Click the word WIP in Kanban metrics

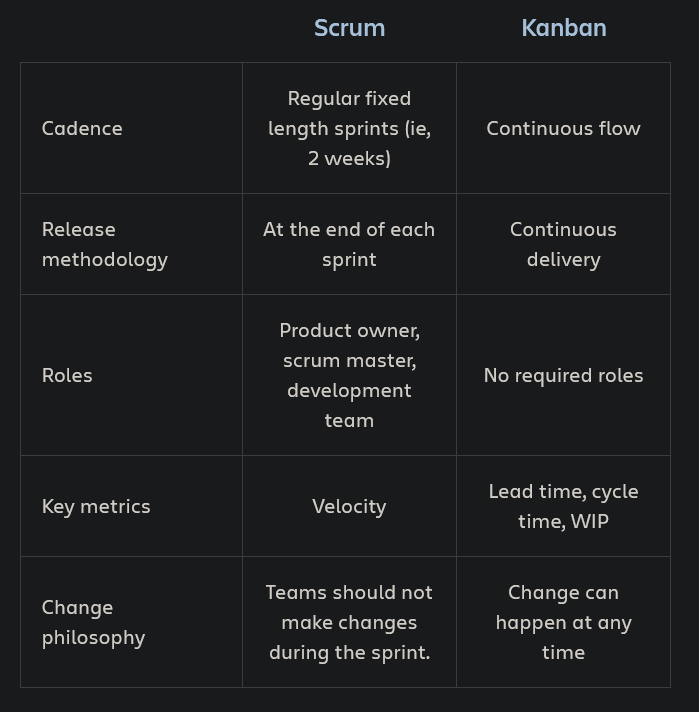coord(590,521)
